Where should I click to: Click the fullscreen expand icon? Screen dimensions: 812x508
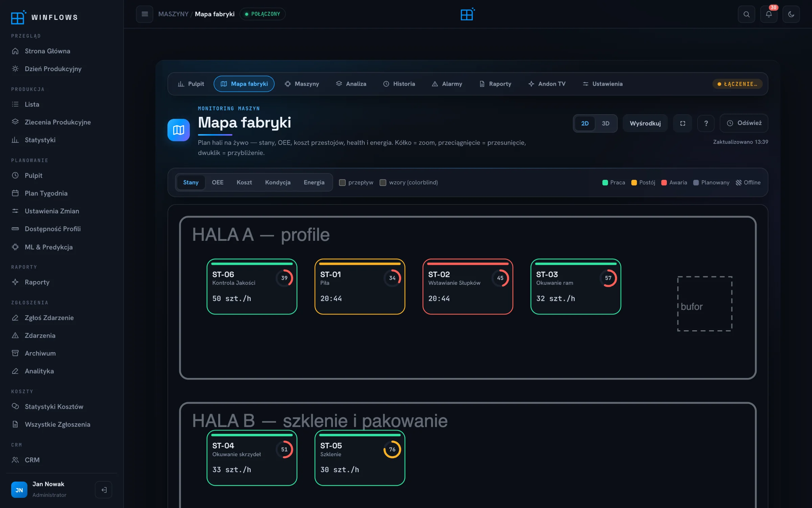point(682,123)
